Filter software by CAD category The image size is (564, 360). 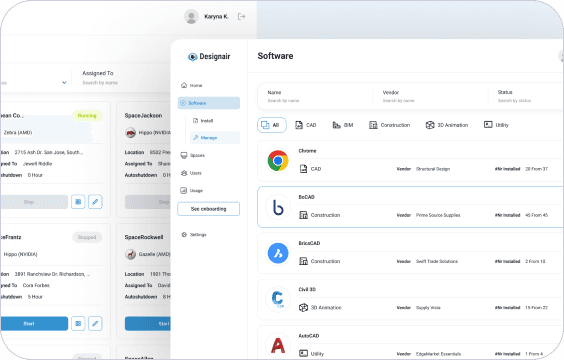[306, 125]
